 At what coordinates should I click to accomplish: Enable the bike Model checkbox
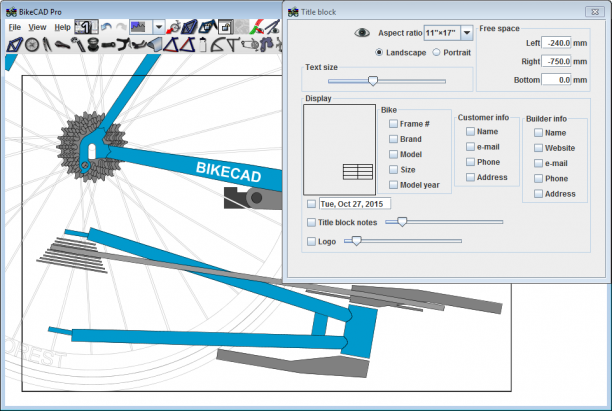click(x=393, y=154)
